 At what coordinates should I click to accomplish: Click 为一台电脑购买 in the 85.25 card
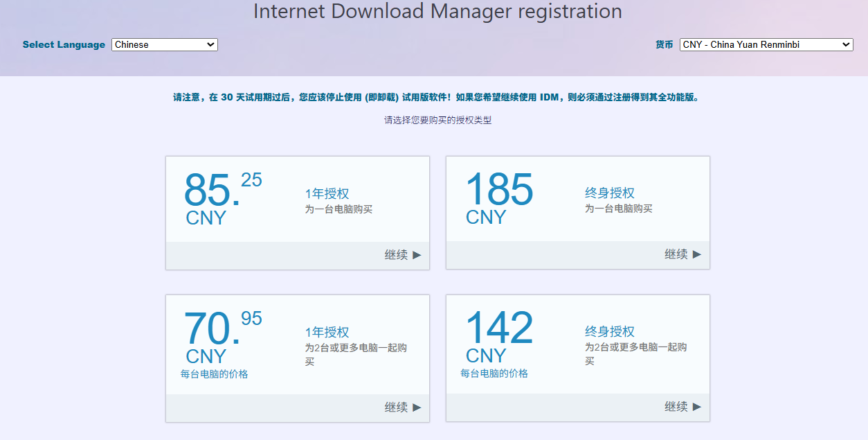(339, 209)
